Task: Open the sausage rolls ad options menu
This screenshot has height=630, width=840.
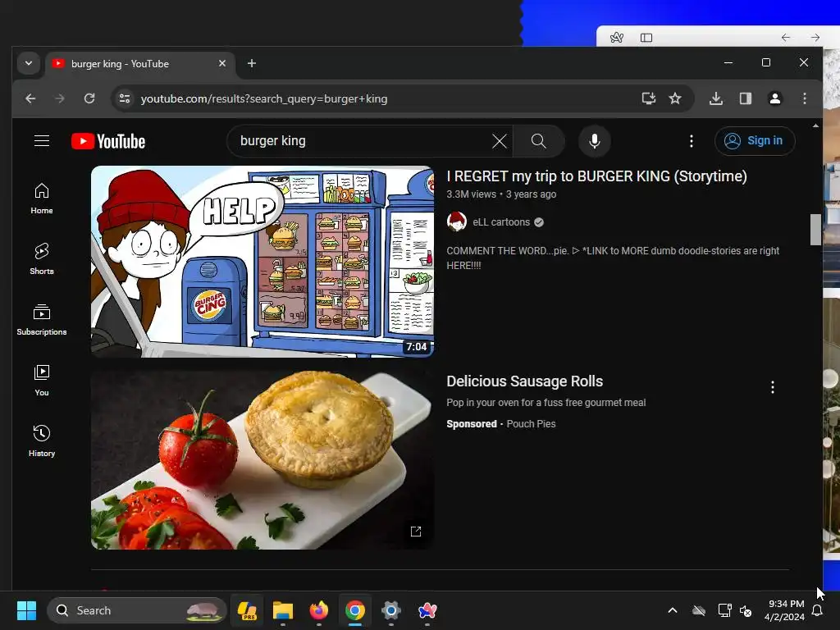Action: [773, 387]
